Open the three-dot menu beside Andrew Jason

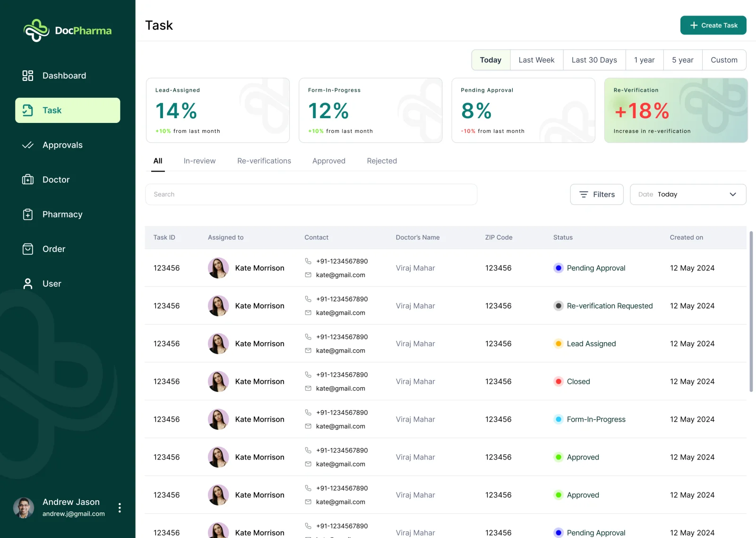click(120, 508)
